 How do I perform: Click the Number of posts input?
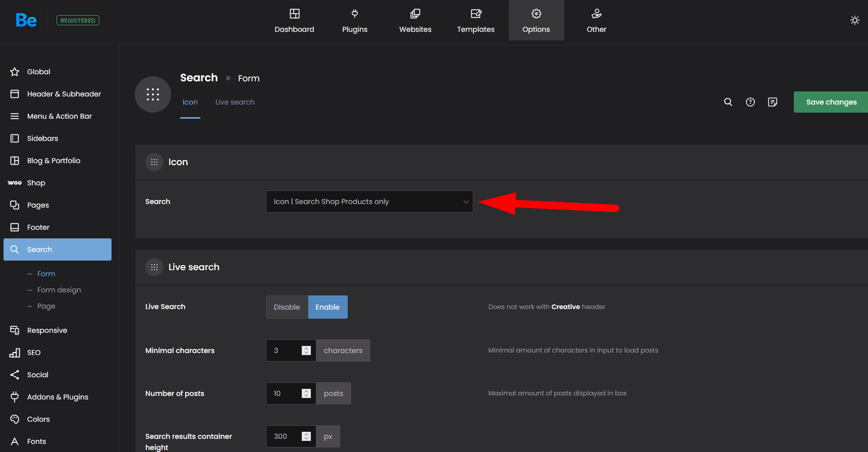point(284,393)
